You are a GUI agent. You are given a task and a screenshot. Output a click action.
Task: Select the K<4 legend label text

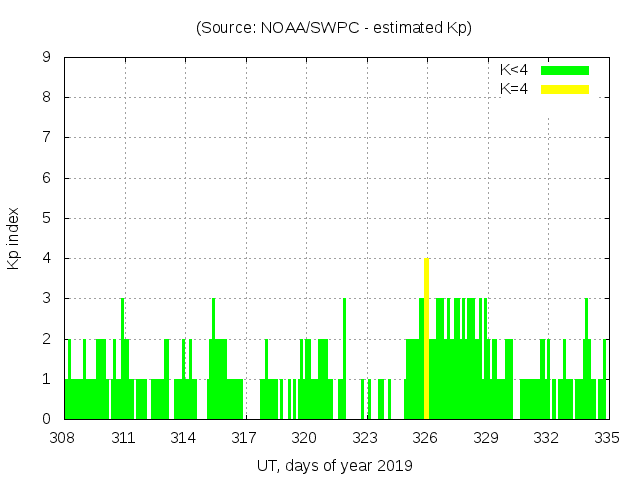pyautogui.click(x=514, y=70)
